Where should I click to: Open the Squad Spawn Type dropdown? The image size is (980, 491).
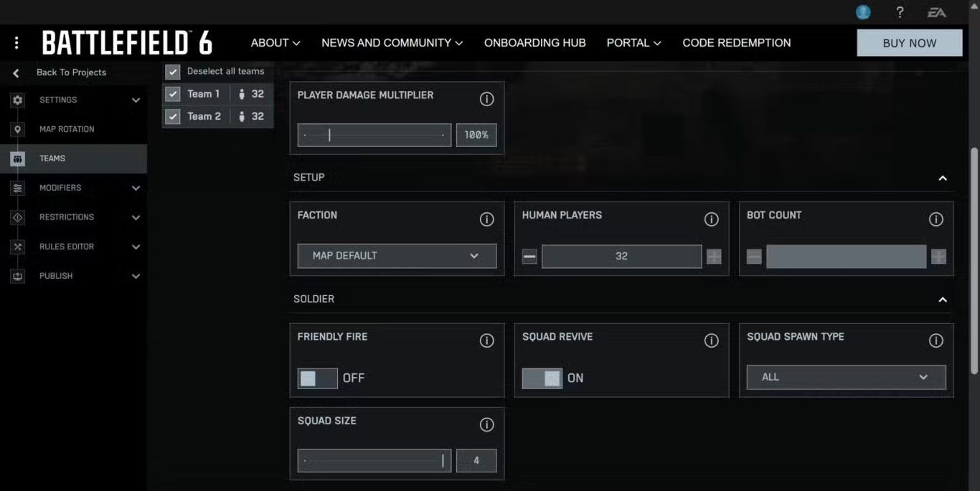click(x=846, y=377)
